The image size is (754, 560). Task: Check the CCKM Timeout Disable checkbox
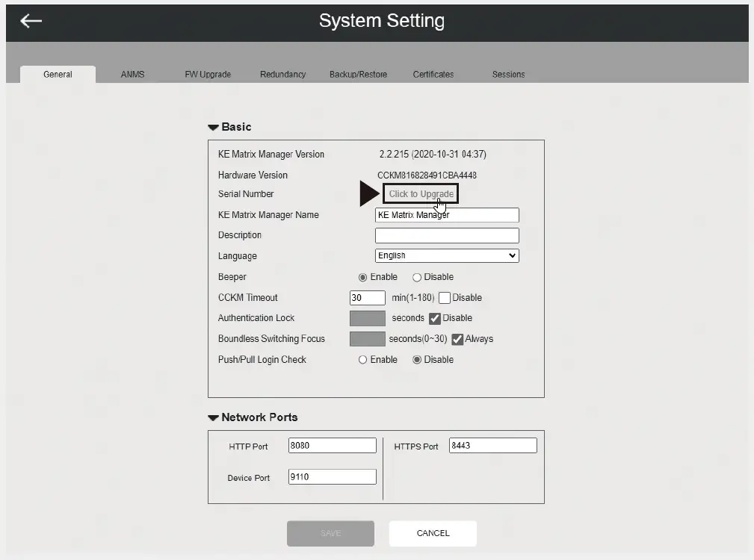445,297
